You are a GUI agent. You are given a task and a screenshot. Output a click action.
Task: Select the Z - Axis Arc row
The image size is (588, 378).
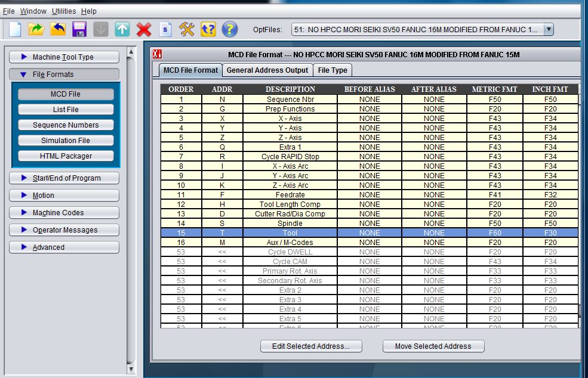tap(370, 185)
